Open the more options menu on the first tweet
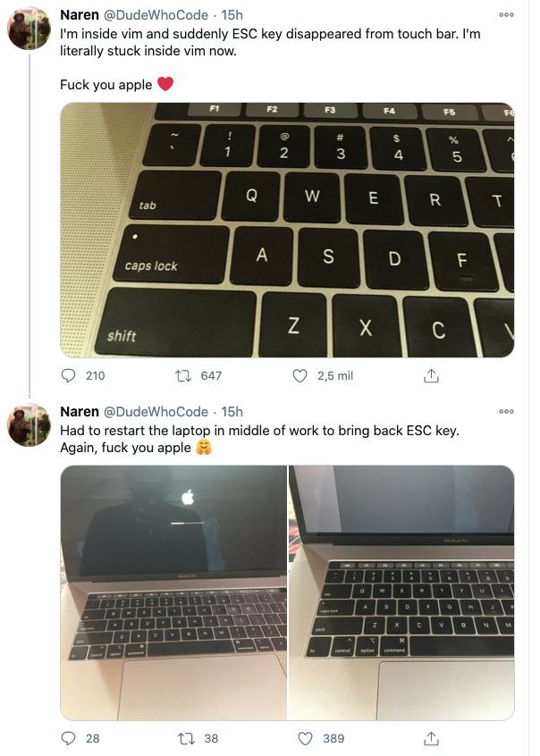Image resolution: width=540 pixels, height=756 pixels. click(506, 15)
